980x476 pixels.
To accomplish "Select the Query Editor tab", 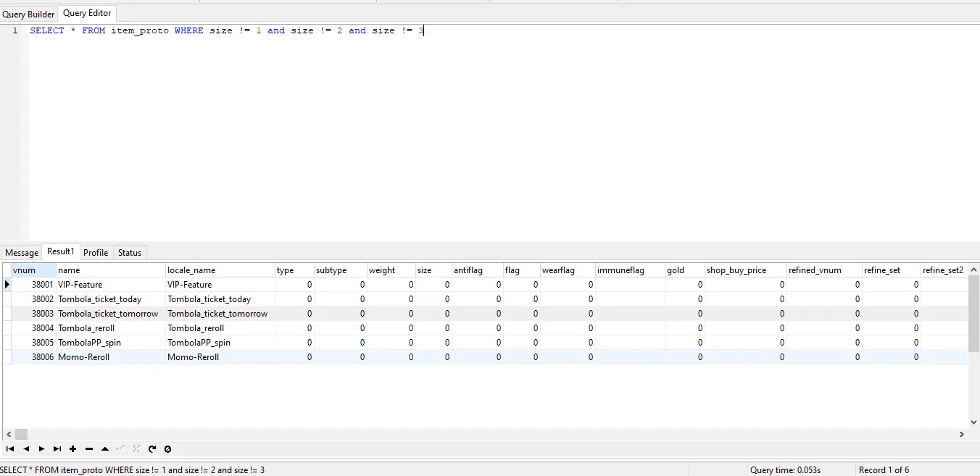I will [x=87, y=14].
